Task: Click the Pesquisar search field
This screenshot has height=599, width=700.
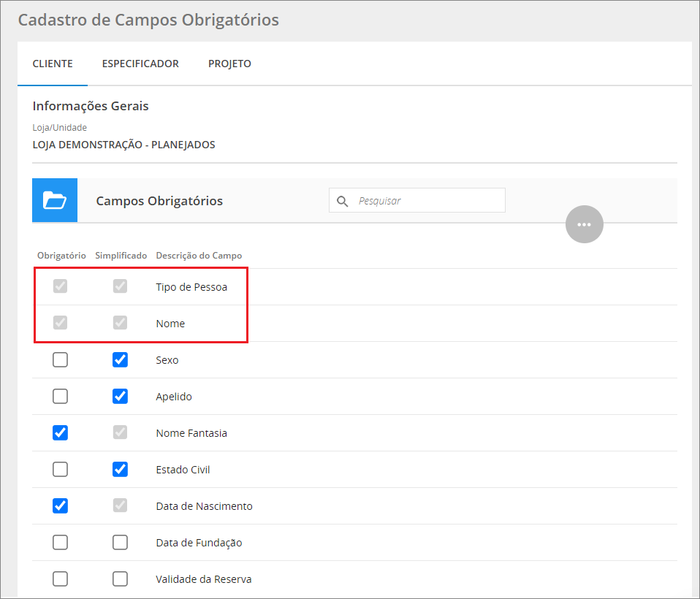Action: [427, 201]
